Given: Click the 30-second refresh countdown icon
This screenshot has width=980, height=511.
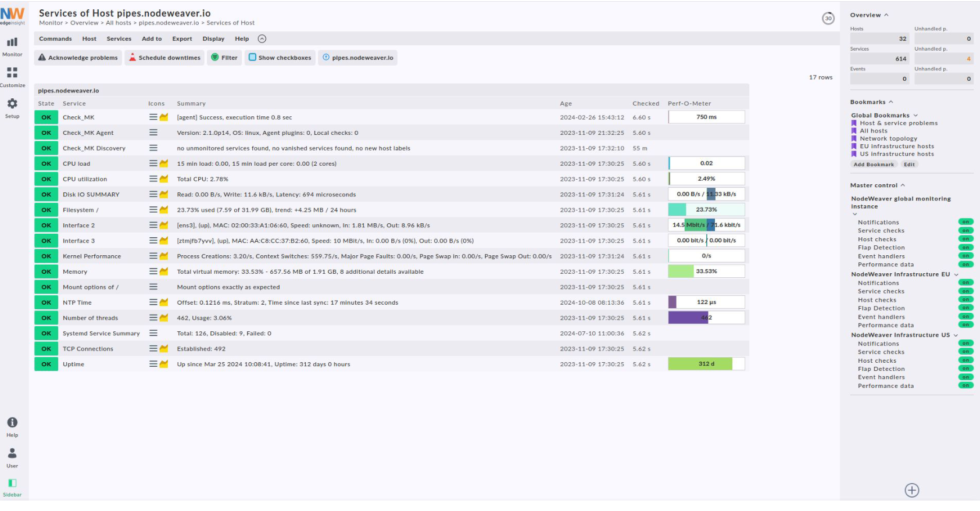Looking at the screenshot, I should click(828, 19).
